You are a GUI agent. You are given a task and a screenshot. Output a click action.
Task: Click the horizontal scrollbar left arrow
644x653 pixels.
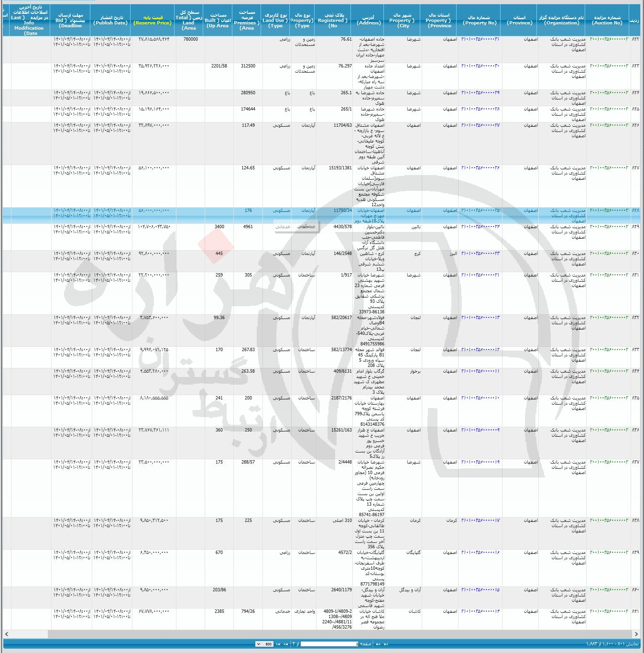pos(6,634)
